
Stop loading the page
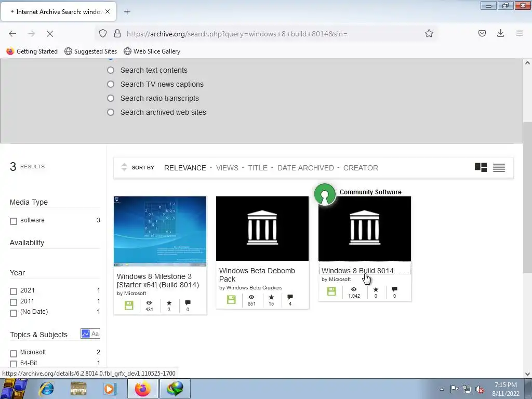click(x=49, y=34)
